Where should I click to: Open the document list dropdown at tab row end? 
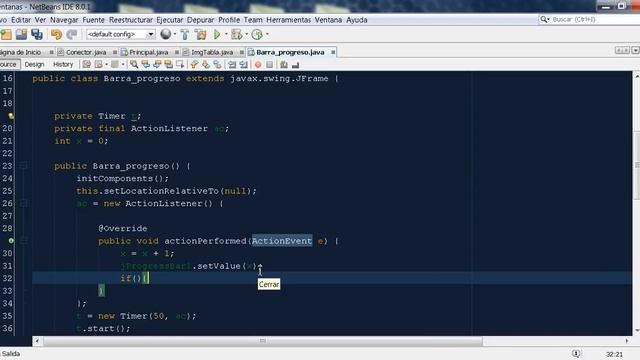(x=635, y=51)
